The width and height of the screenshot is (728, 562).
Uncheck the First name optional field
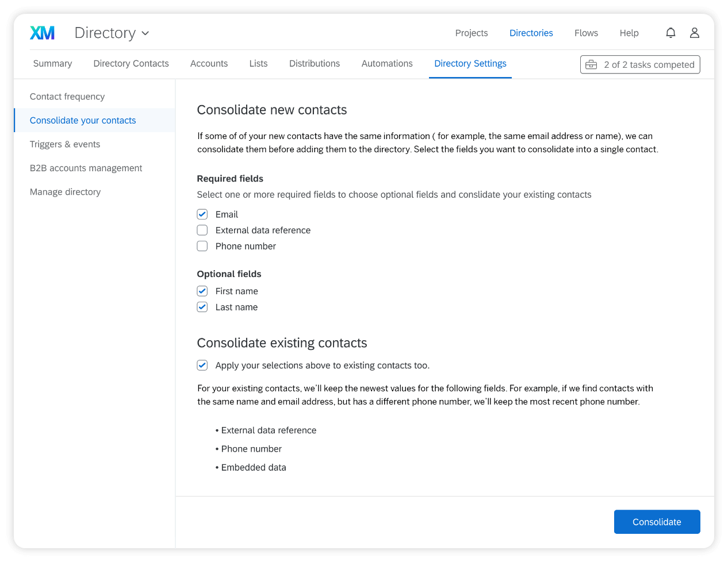point(202,291)
